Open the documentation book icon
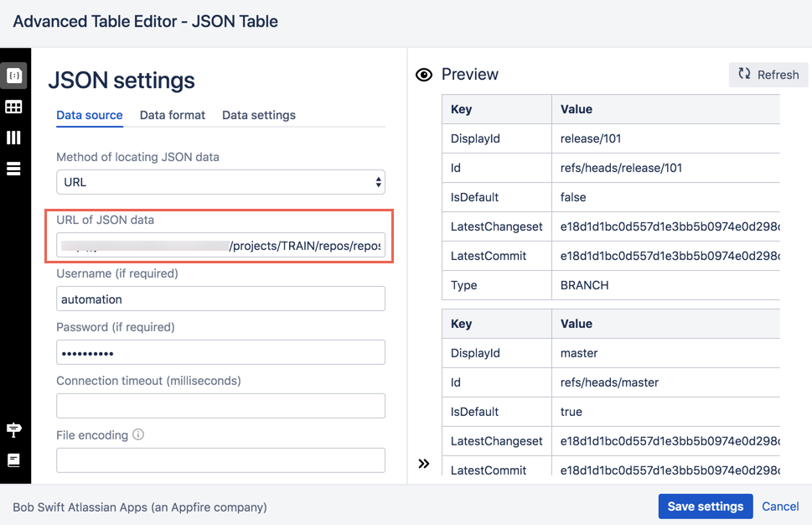The height and width of the screenshot is (525, 812). [x=13, y=460]
